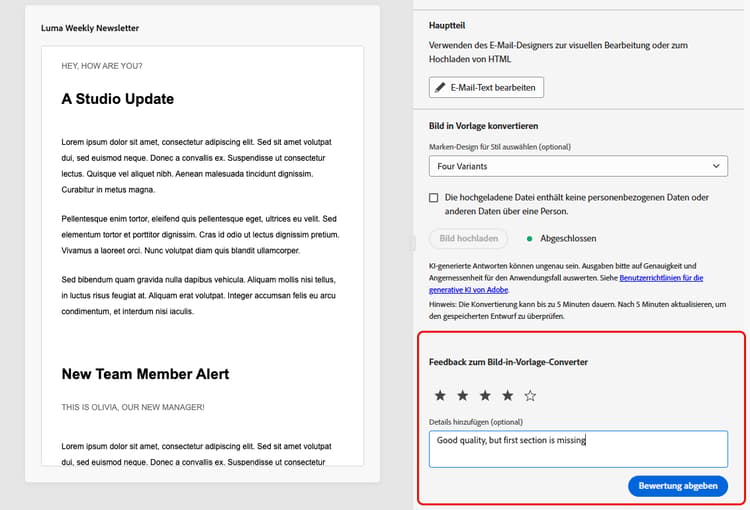Click the Hauptteil section heading
Image resolution: width=750 pixels, height=510 pixels.
coord(447,25)
